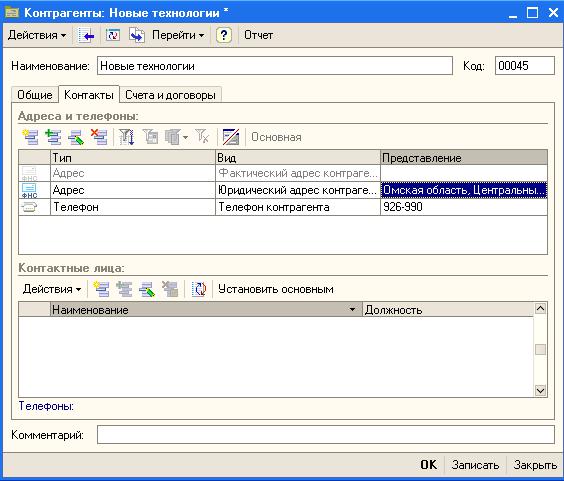Click the edit row pencil icon in addresses
This screenshot has height=481, width=564.
[x=76, y=137]
